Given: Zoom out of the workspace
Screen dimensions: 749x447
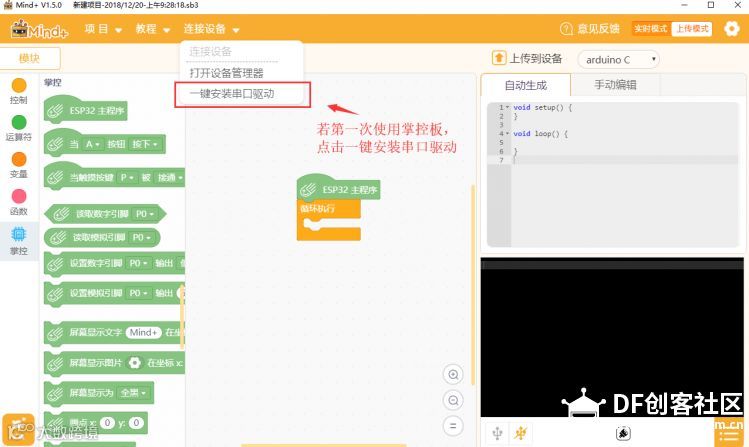Looking at the screenshot, I should coord(453,400).
